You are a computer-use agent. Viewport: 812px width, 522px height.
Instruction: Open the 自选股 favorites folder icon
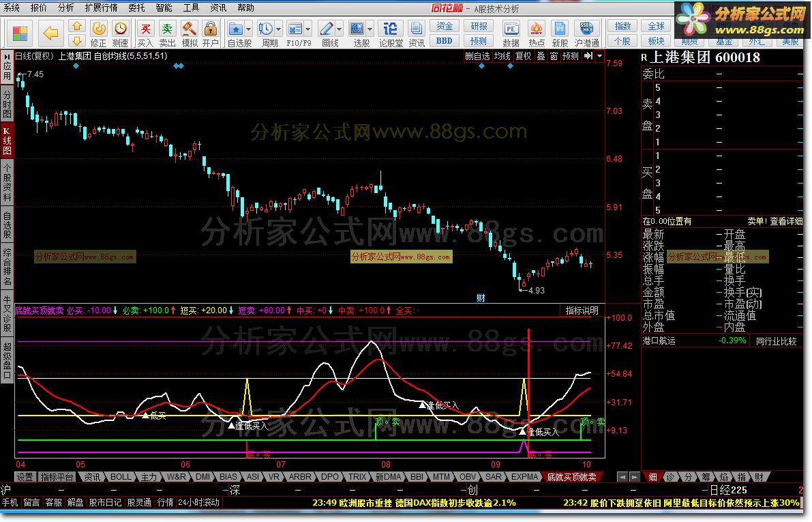[x=236, y=33]
